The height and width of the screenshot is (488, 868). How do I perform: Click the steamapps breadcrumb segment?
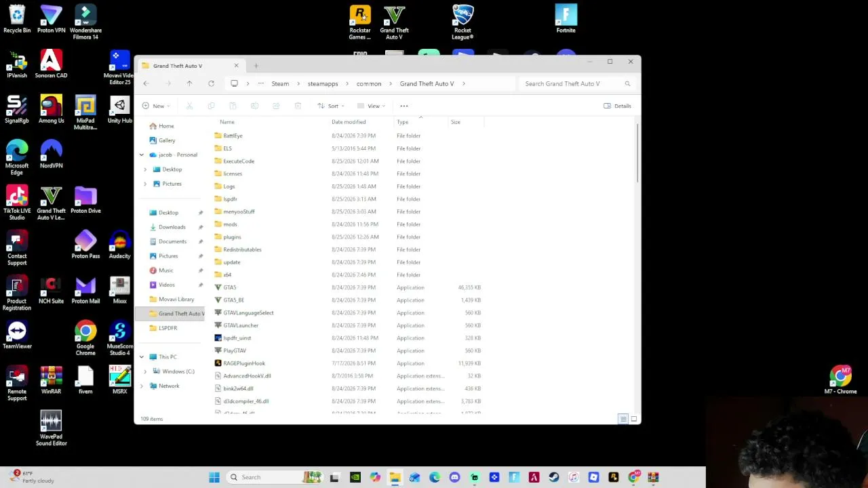click(x=323, y=83)
